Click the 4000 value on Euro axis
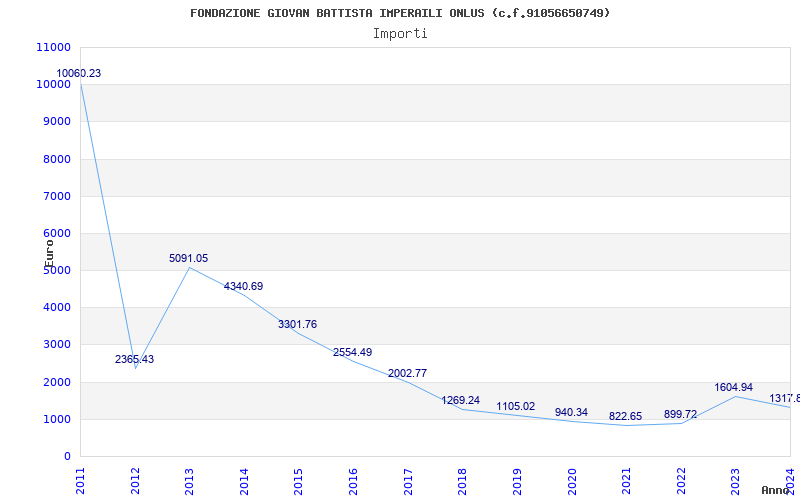Screen dimensions: 800x500 pos(56,308)
